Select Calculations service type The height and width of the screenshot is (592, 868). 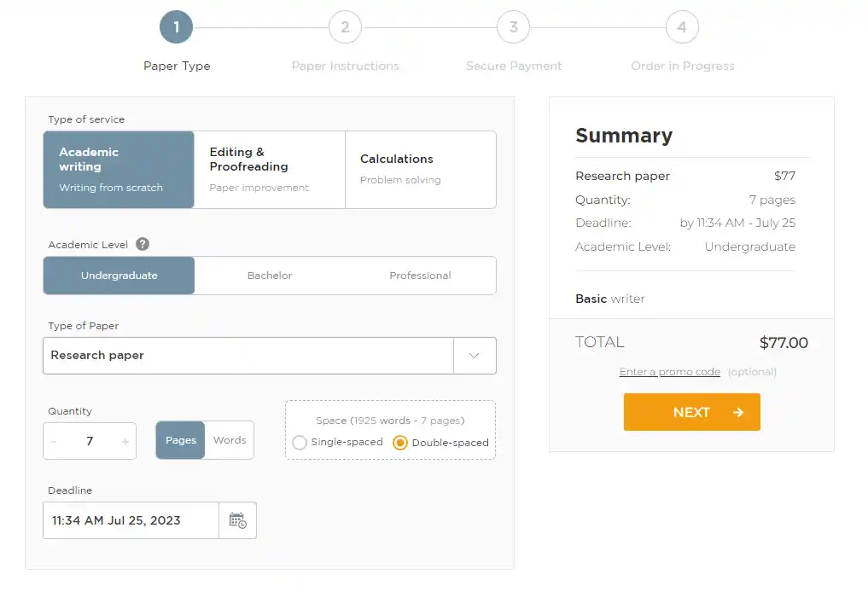coord(420,169)
